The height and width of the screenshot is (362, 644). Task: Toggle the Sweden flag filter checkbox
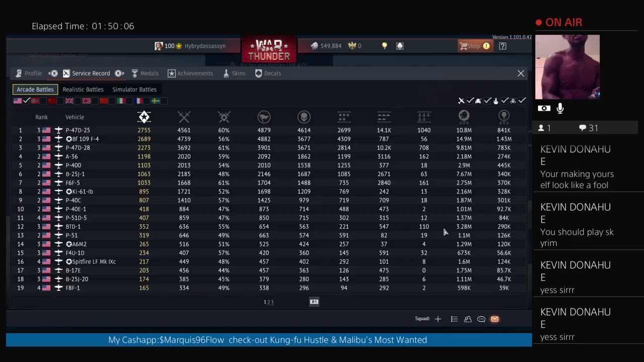coord(164,101)
